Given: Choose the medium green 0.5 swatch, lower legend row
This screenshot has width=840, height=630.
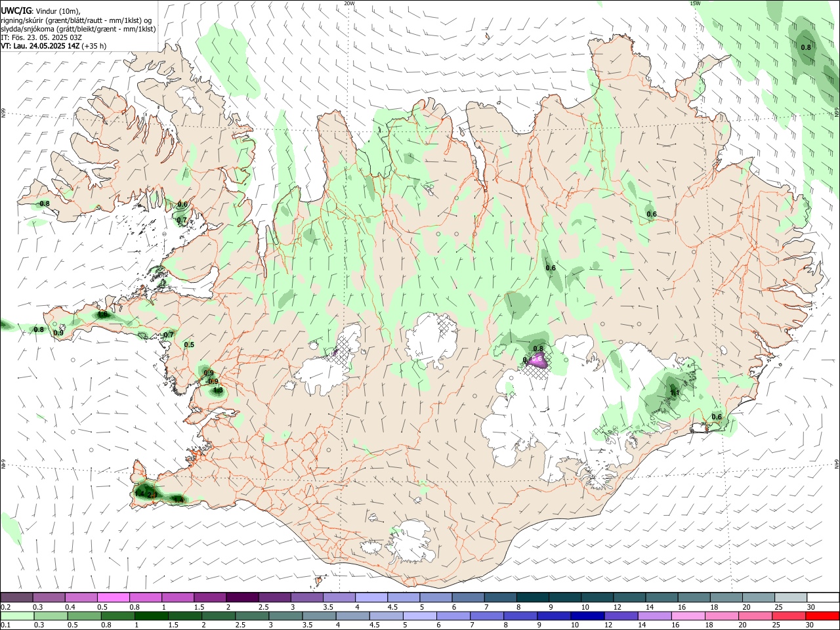Looking at the screenshot, I should pyautogui.click(x=84, y=616).
